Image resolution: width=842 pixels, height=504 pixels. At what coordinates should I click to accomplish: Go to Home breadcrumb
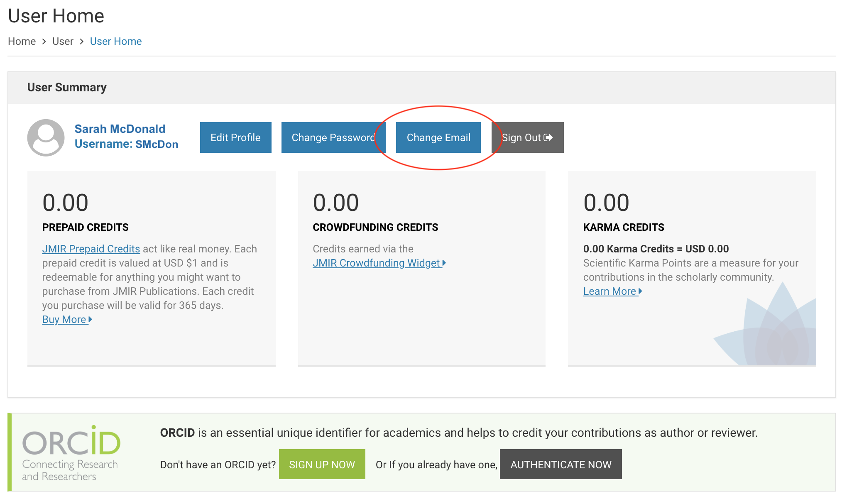[x=22, y=42]
